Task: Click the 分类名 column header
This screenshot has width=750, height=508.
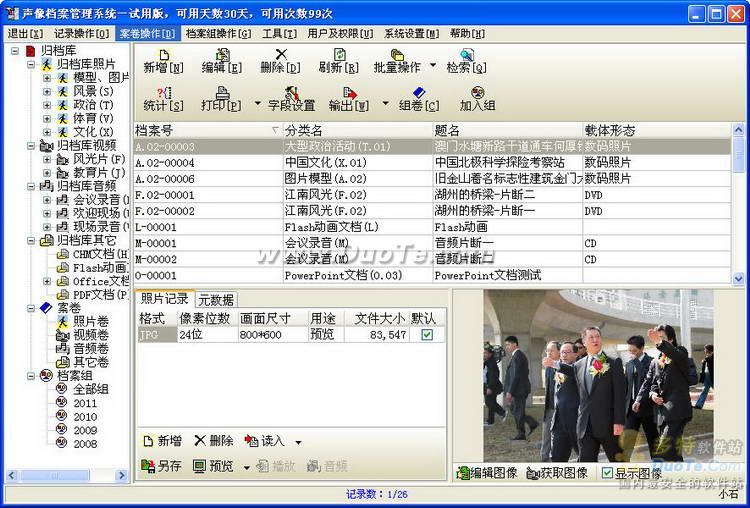Action: [x=358, y=130]
